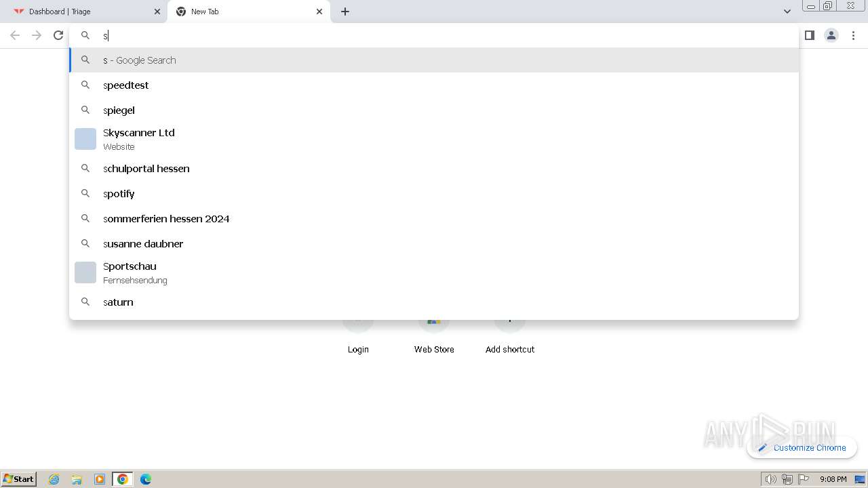Click the Sportschau thumbnail image

pos(85,272)
